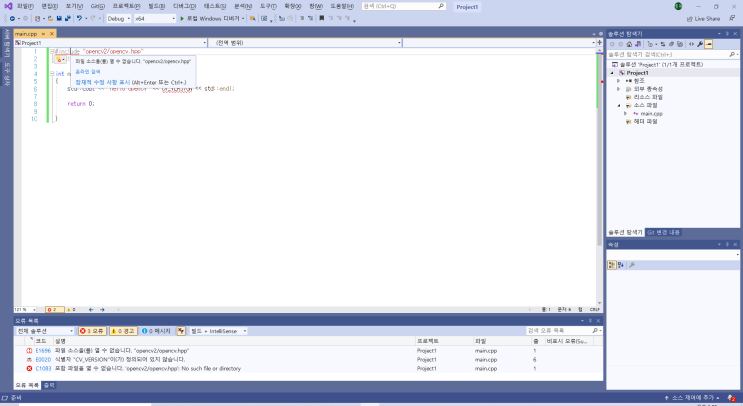Toggle the 3 오류 errors filter
743x406 pixels.
(92, 331)
